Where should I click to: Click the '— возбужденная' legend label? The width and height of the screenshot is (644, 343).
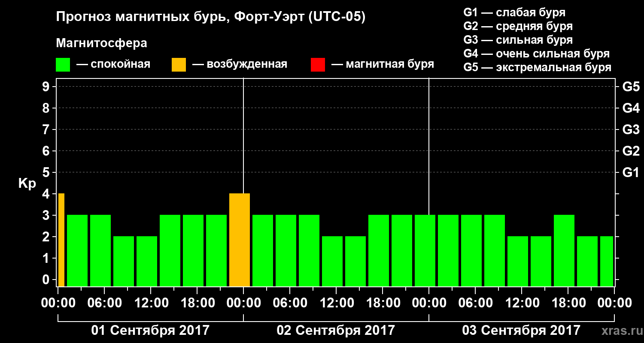coord(240,64)
